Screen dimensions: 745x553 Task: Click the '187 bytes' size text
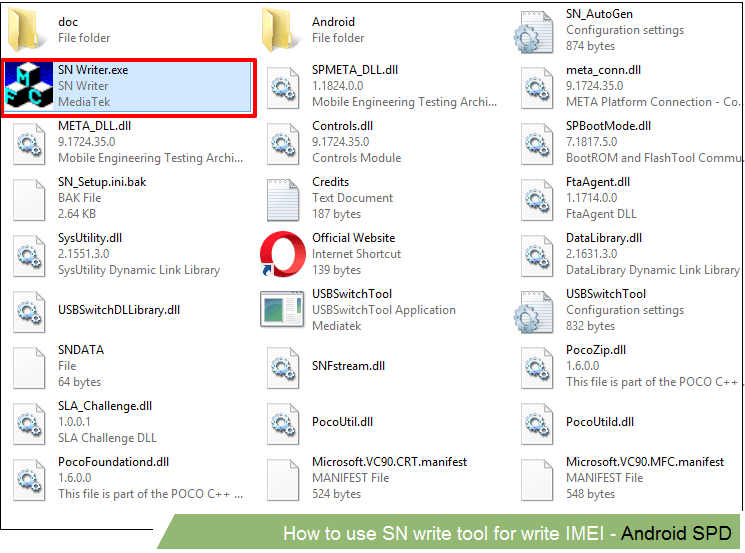click(337, 214)
